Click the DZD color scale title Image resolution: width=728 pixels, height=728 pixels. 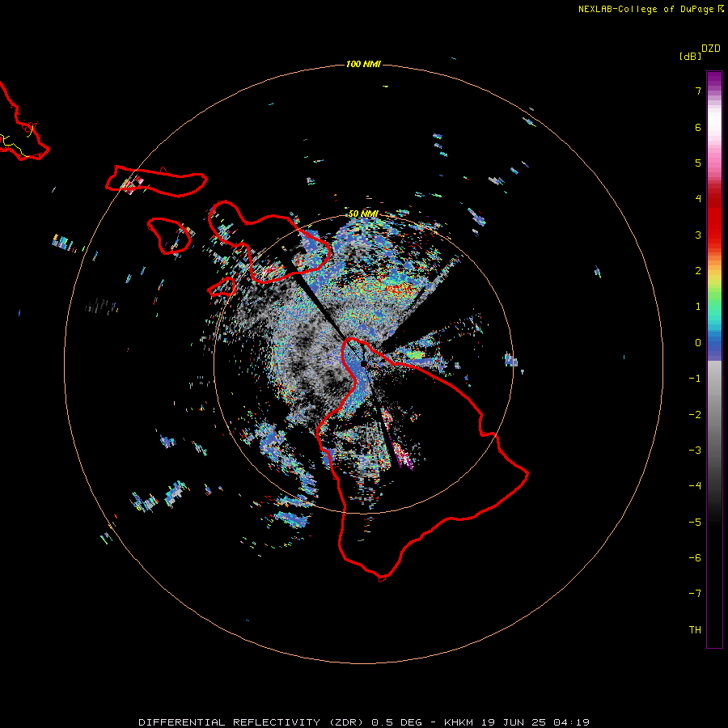pos(711,49)
